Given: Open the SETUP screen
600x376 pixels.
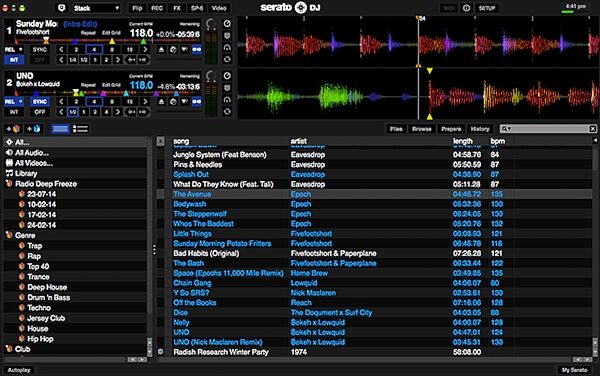Looking at the screenshot, I should point(487,8).
